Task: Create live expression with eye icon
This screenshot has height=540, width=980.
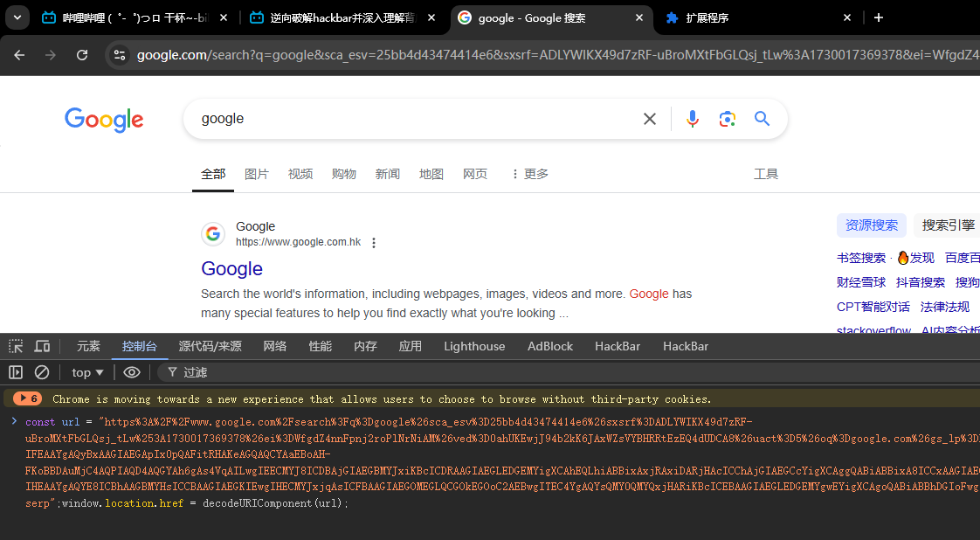Action: [132, 372]
